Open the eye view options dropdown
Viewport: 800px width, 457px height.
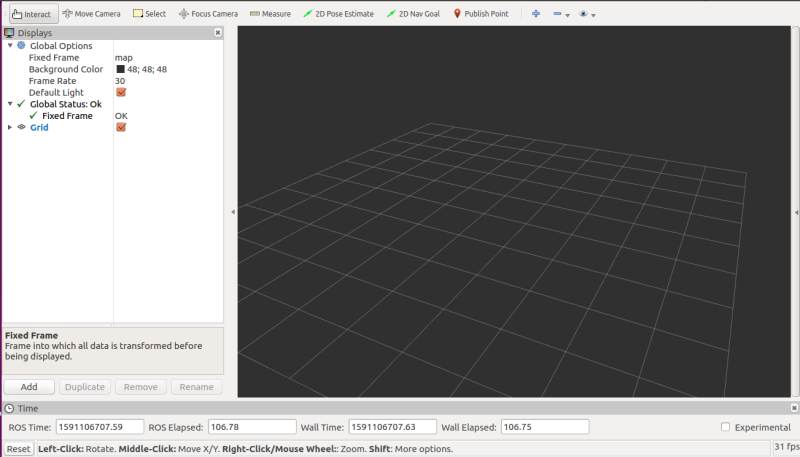tap(587, 14)
